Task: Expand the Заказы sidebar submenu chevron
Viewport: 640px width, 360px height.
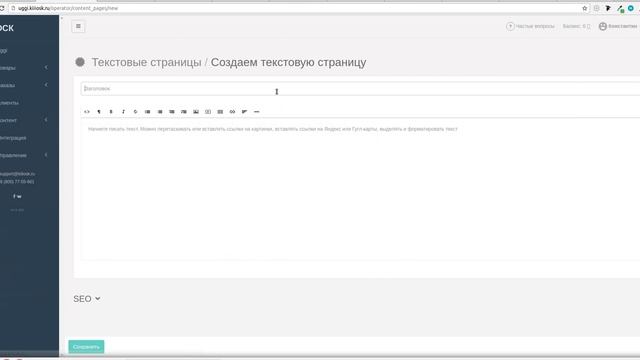Action: pos(46,85)
